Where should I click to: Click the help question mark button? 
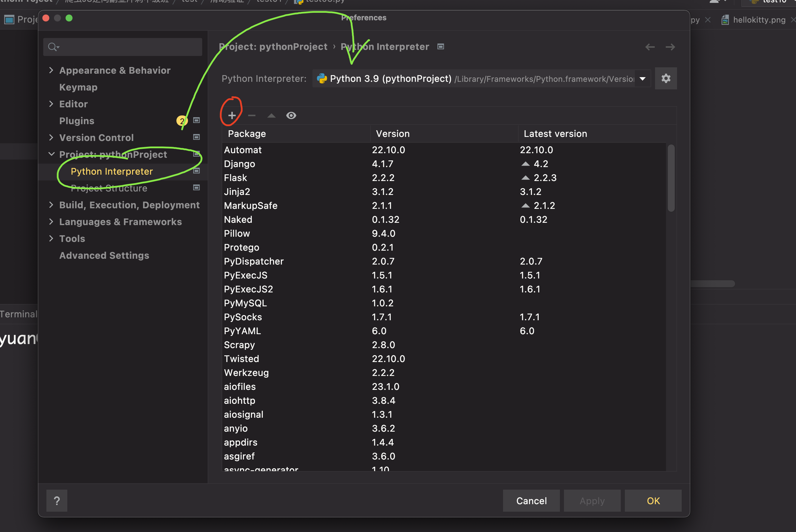pyautogui.click(x=57, y=500)
